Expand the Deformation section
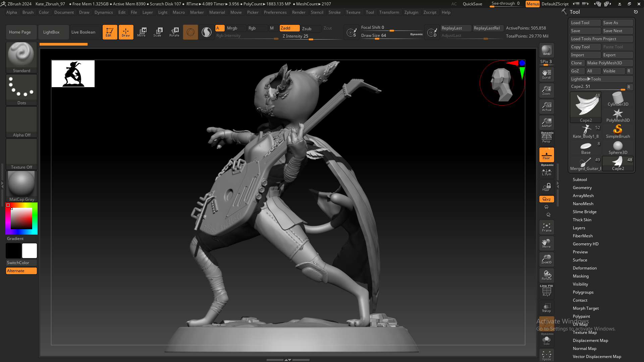644x362 pixels. [585, 268]
